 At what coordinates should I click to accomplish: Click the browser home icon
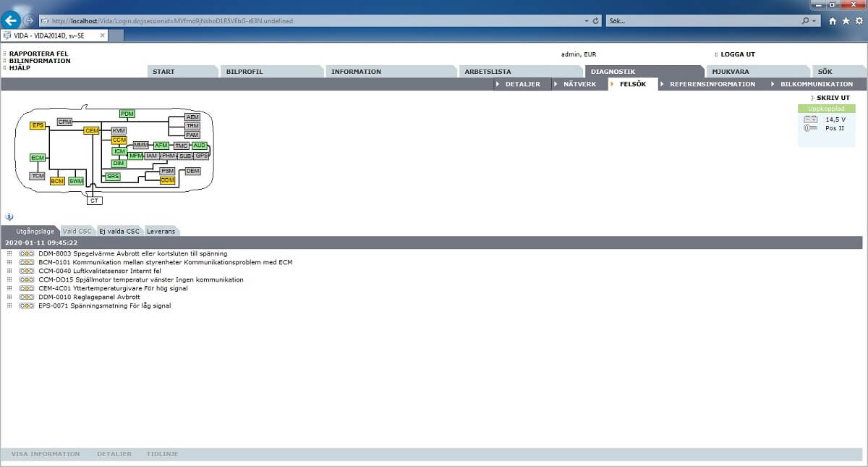pos(833,21)
